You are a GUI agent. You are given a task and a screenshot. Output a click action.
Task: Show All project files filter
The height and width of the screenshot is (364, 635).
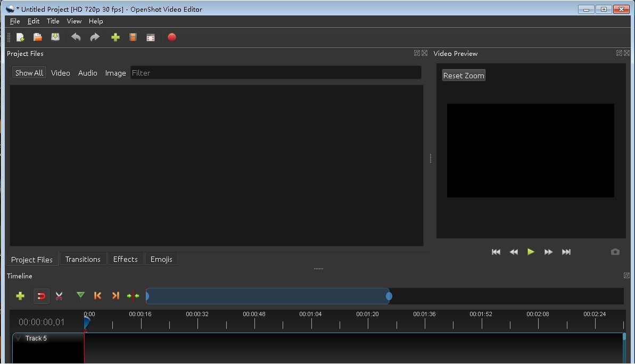29,73
